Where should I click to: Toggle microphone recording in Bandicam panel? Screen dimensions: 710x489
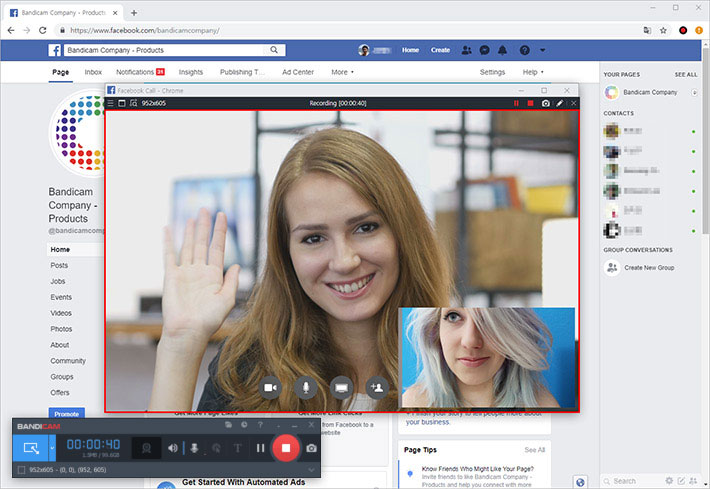tap(194, 448)
